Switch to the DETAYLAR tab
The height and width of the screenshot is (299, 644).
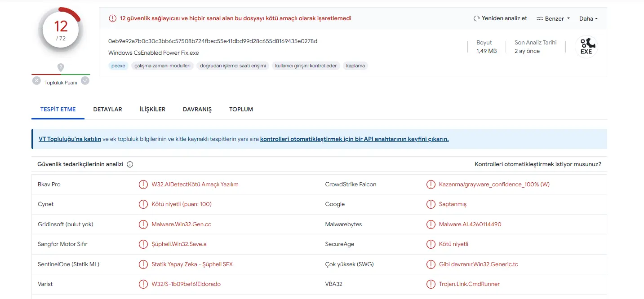(x=107, y=109)
